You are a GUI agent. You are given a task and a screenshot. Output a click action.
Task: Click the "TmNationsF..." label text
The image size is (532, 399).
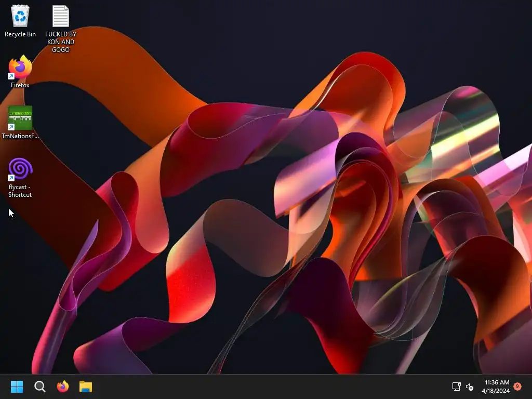click(x=20, y=136)
